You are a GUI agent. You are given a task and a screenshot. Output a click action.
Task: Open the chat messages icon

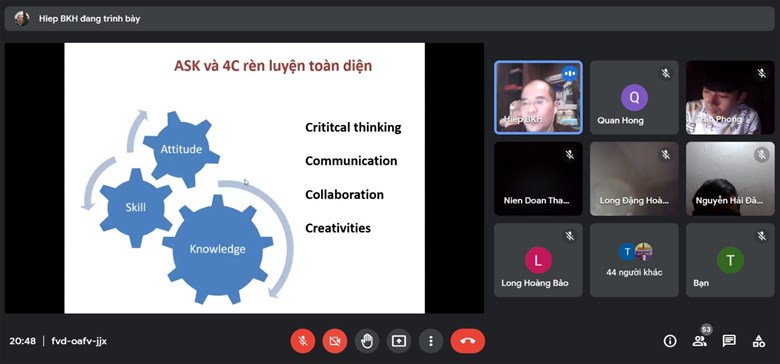click(x=729, y=341)
